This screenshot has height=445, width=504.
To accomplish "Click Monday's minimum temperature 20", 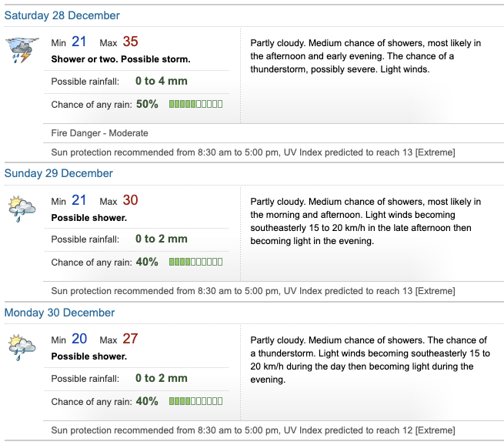I will (79, 339).
